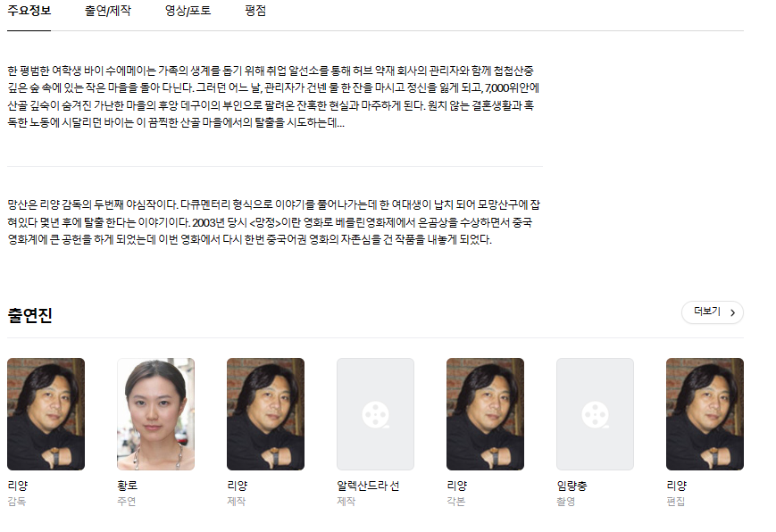Click 리양 name above 편집 label

coord(677,486)
